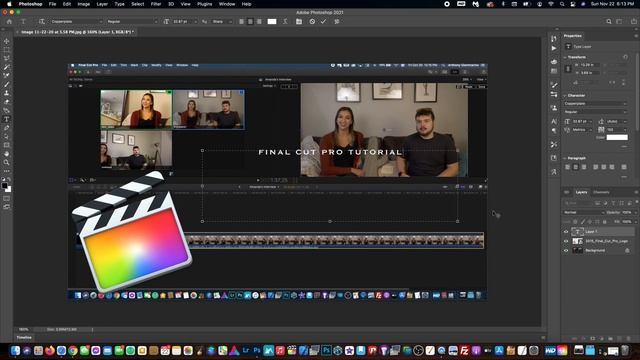Open font family dropdown in Properties panel
The image size is (640, 360).
(596, 104)
